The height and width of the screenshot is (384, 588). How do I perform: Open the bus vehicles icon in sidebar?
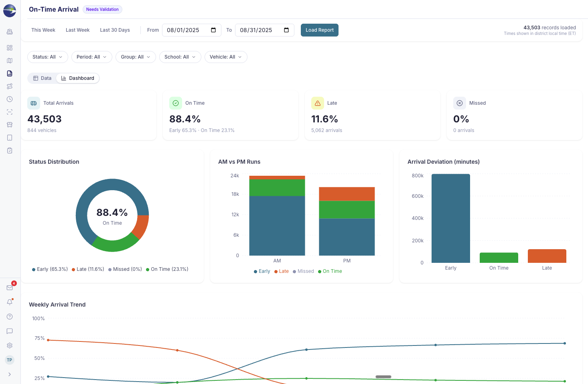[10, 125]
